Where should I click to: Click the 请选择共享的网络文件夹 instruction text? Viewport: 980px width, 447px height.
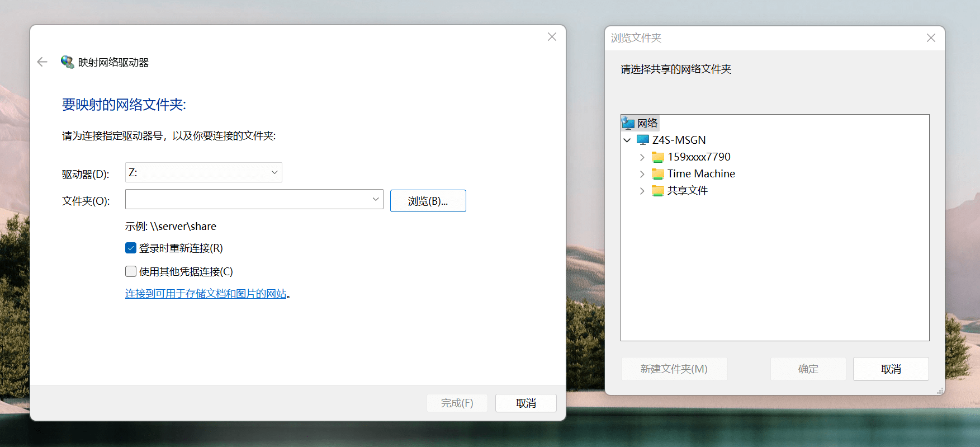pyautogui.click(x=676, y=69)
